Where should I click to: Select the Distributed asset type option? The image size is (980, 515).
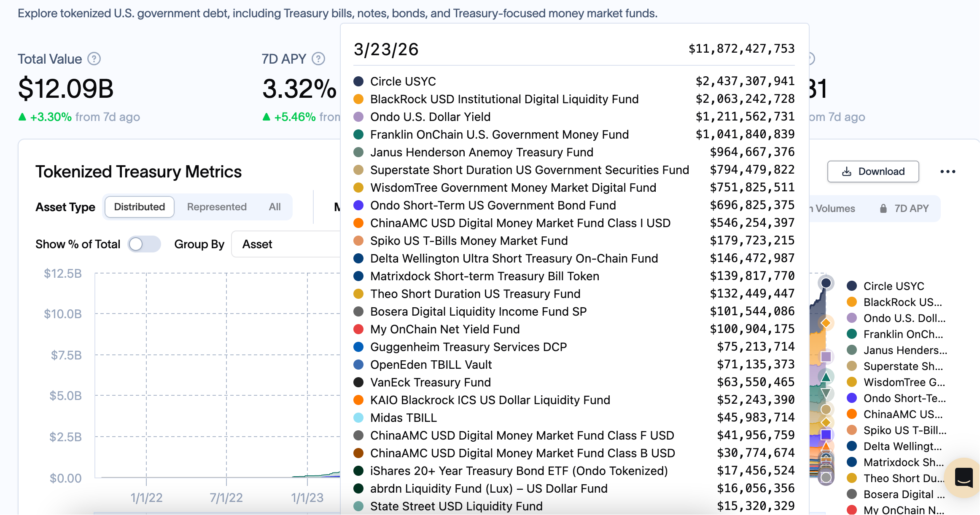point(140,207)
